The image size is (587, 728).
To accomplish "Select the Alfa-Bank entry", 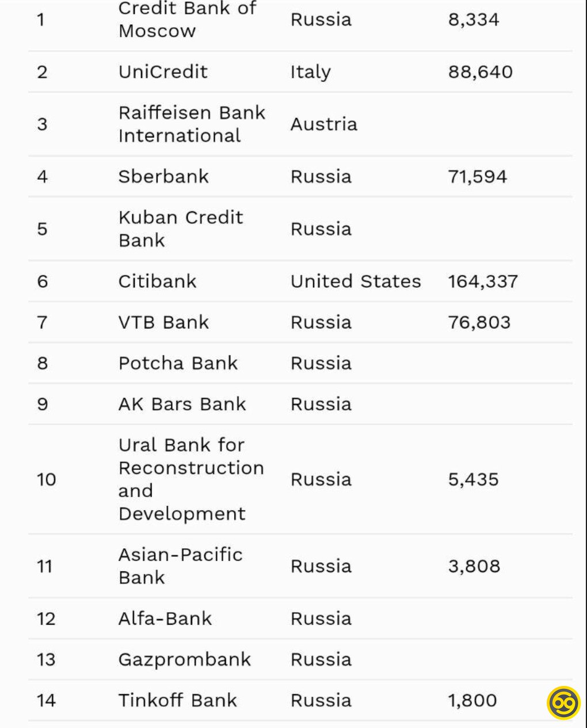I will 165,619.
